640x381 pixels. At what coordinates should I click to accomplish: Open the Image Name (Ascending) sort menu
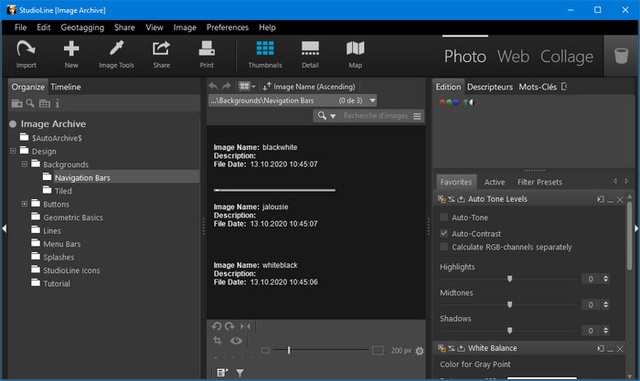(x=309, y=87)
